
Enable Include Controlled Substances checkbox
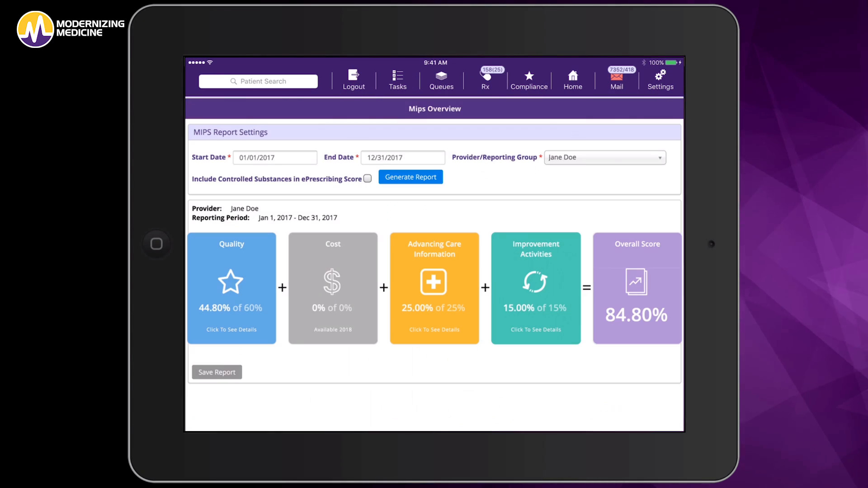[368, 178]
